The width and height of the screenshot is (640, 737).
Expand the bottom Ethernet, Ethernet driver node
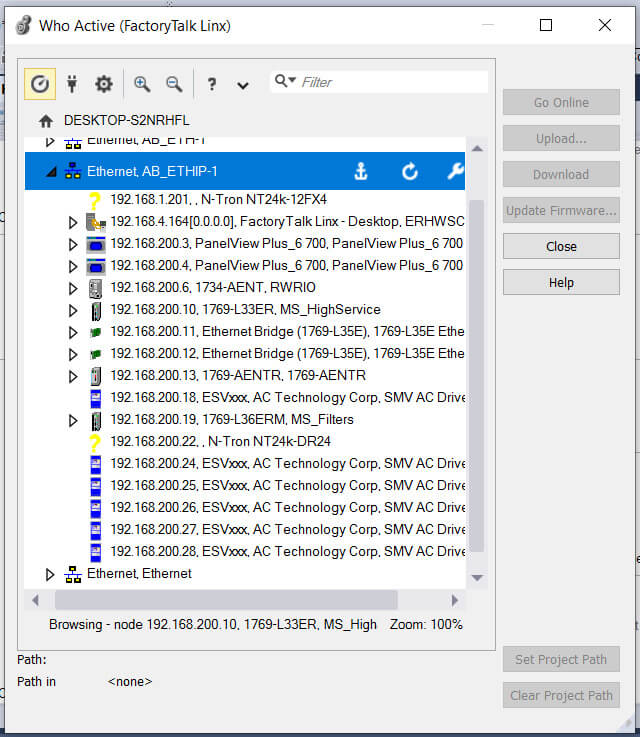click(51, 574)
